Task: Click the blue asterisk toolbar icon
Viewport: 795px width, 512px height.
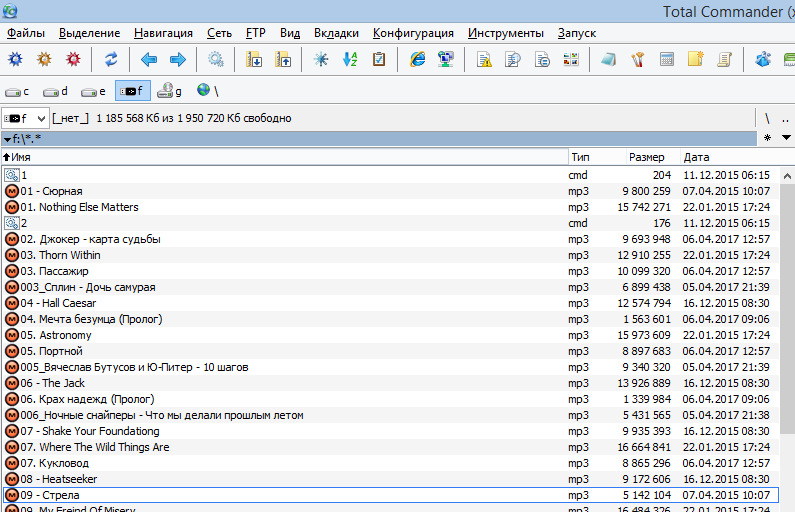Action: (321, 59)
